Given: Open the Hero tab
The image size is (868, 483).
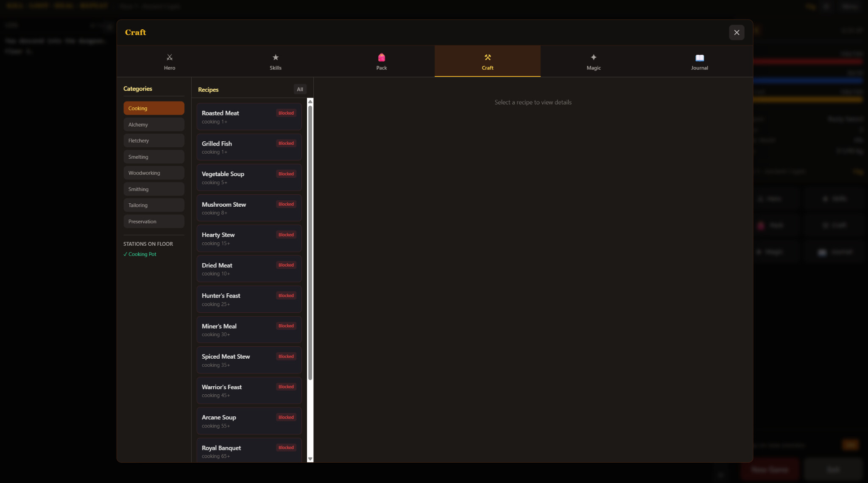Looking at the screenshot, I should (x=170, y=62).
